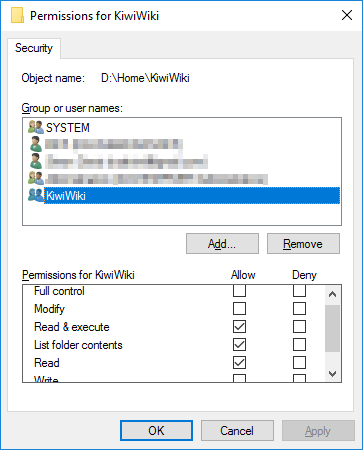Select the KiwiWiki group icon
This screenshot has width=363, height=450.
click(36, 195)
